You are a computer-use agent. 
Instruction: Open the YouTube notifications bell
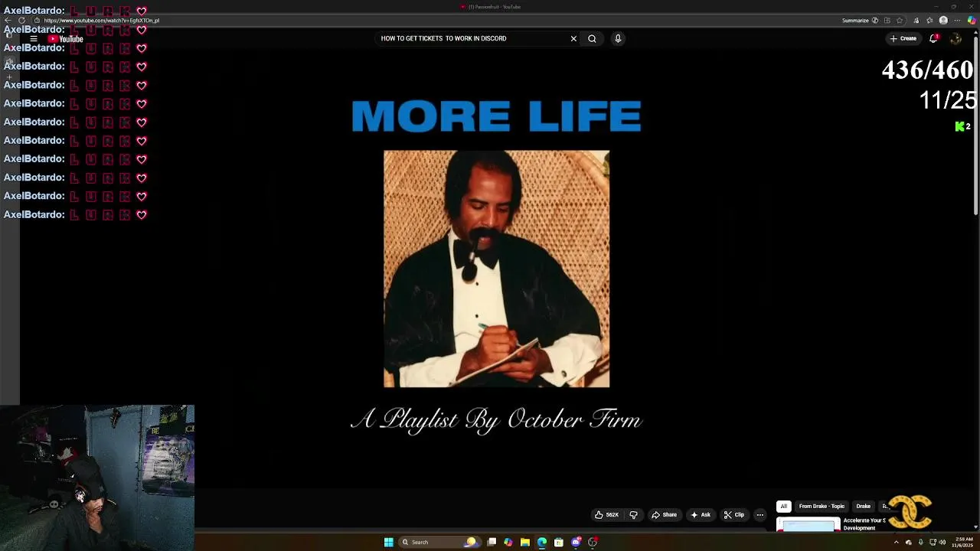pos(933,38)
